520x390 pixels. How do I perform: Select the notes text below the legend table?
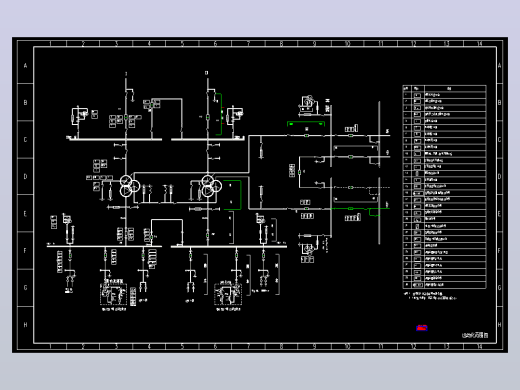click(x=430, y=296)
